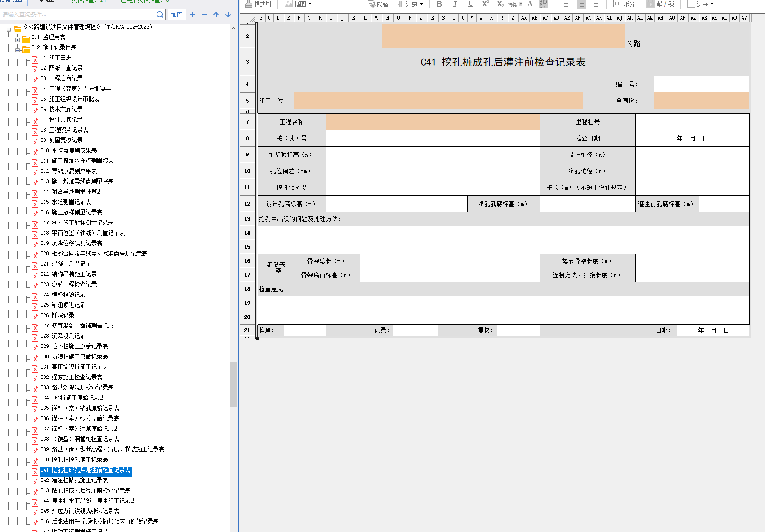Viewport: 765px width, 532px height.
Task: Click the minus remove icon
Action: click(204, 15)
